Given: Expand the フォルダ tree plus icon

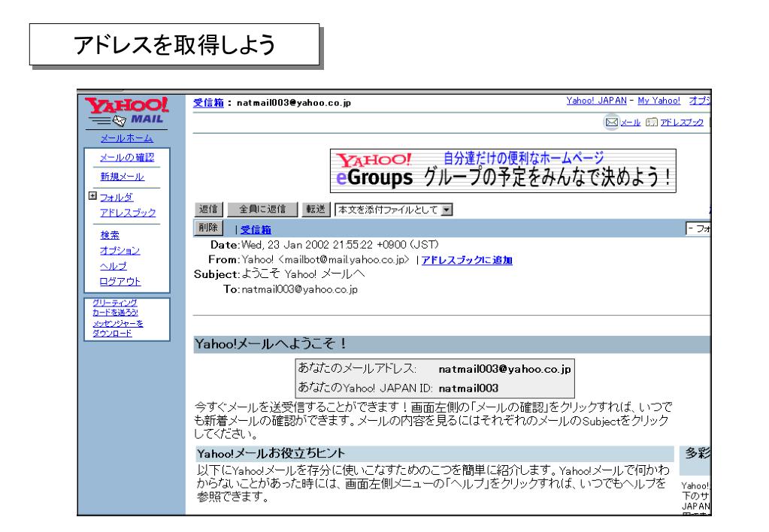Looking at the screenshot, I should [x=92, y=196].
